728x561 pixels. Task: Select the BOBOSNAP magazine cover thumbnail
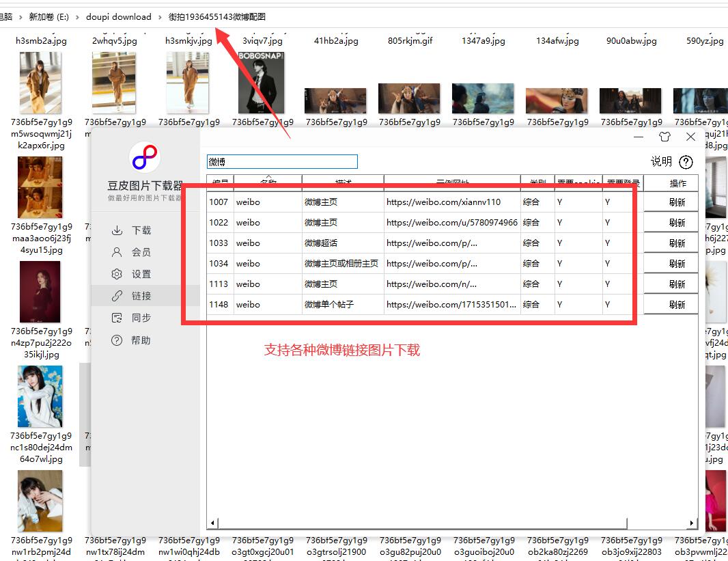(x=261, y=83)
